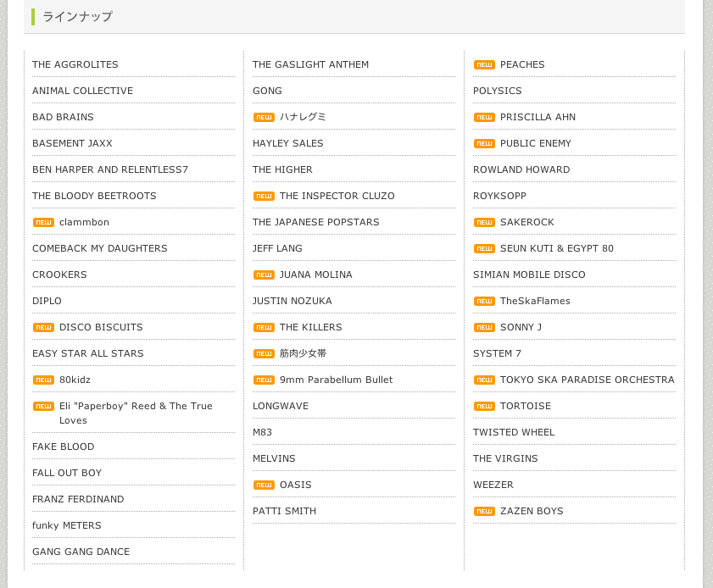
Task: Click the new badge next to OASIS
Action: [264, 485]
